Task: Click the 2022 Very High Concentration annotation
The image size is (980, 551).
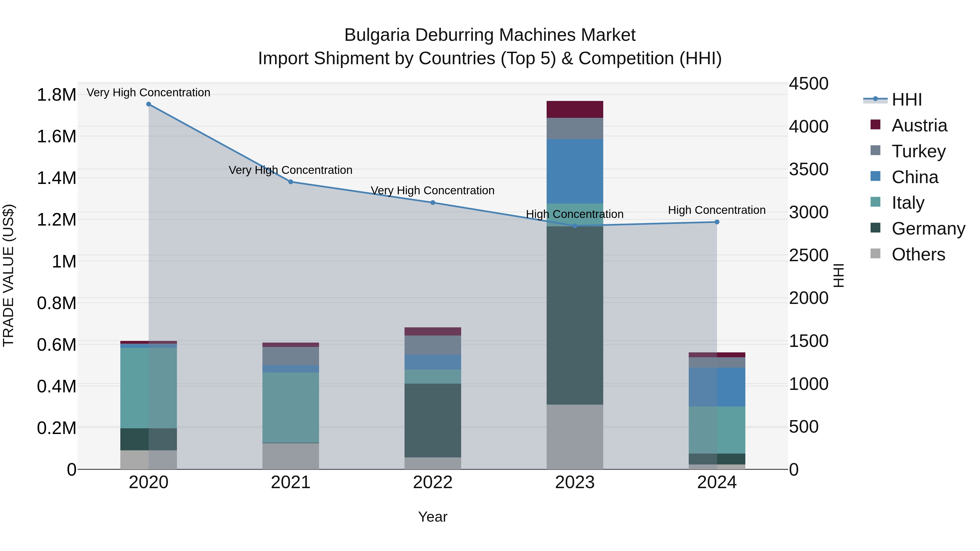Action: pos(433,190)
